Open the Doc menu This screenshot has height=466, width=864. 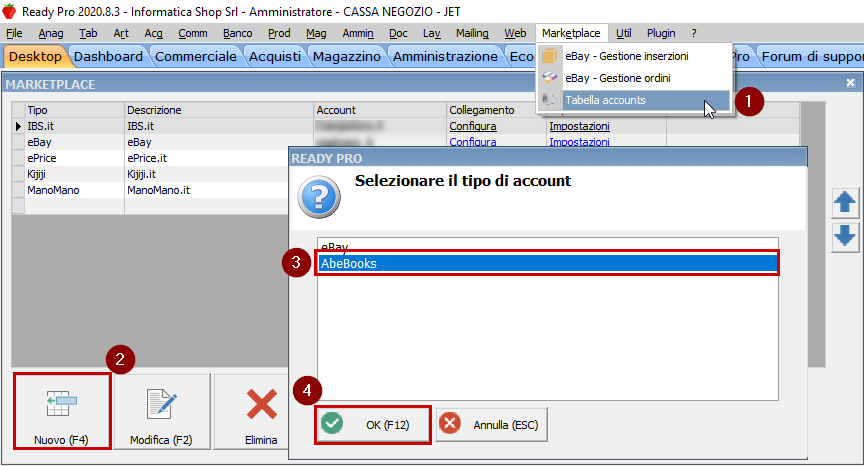[x=398, y=33]
